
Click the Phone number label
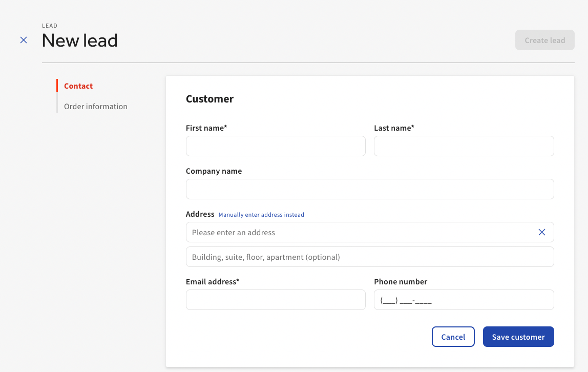(x=400, y=282)
